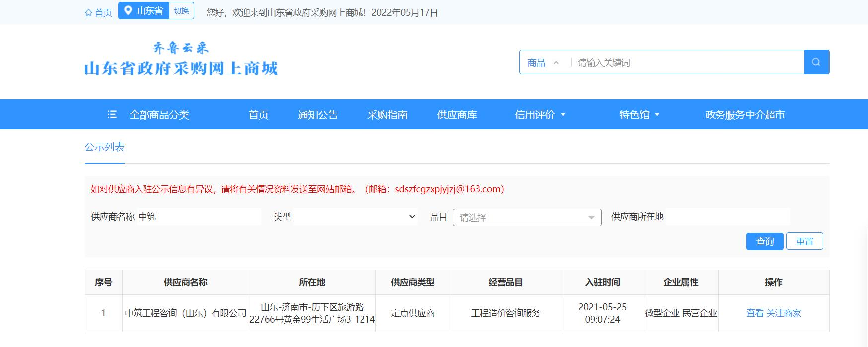Open the 商品 search type dropdown
Viewport: 868px width, 347px height.
tap(543, 63)
